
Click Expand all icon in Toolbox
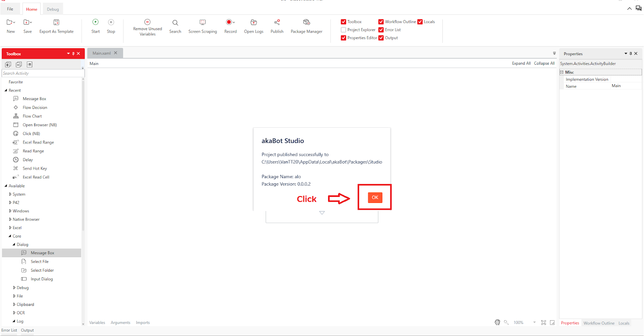click(x=8, y=64)
